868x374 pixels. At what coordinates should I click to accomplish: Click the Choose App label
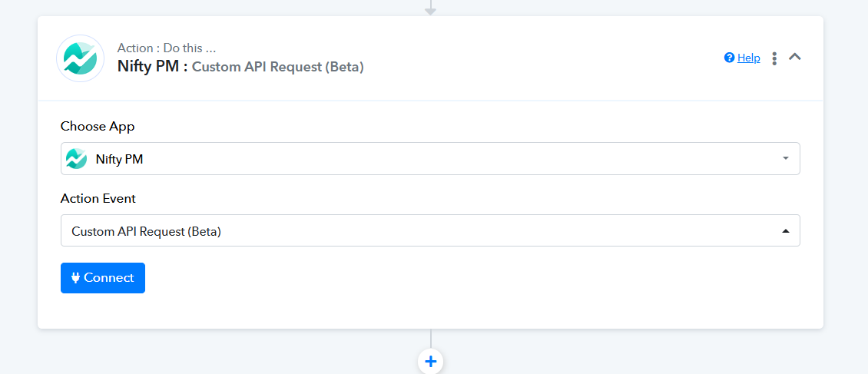point(98,127)
